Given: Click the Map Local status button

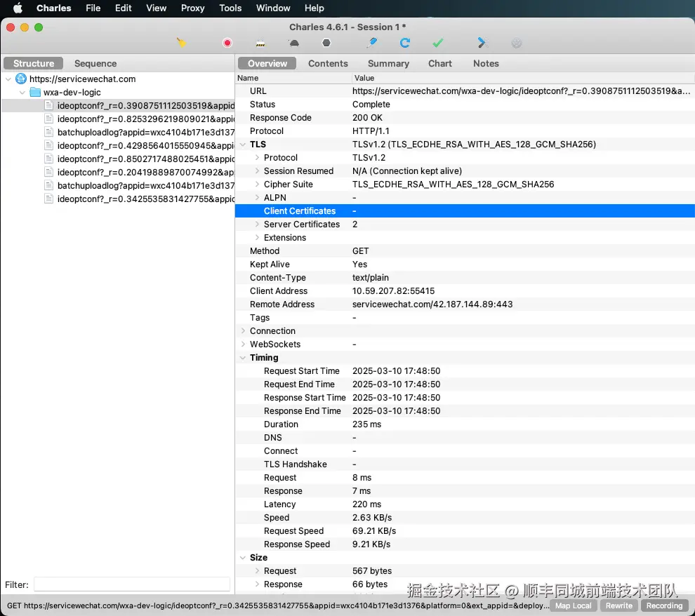Looking at the screenshot, I should [573, 605].
